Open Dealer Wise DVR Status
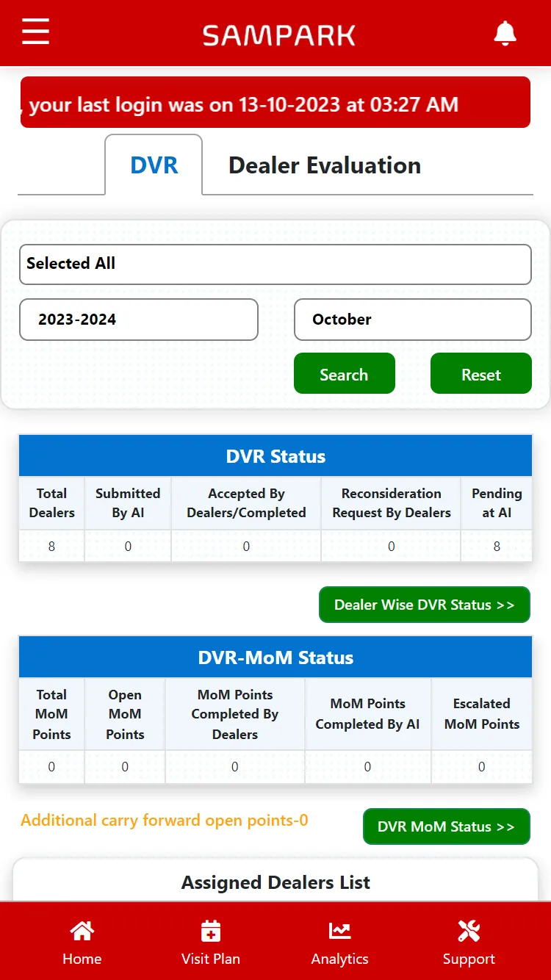The image size is (551, 980). point(425,605)
